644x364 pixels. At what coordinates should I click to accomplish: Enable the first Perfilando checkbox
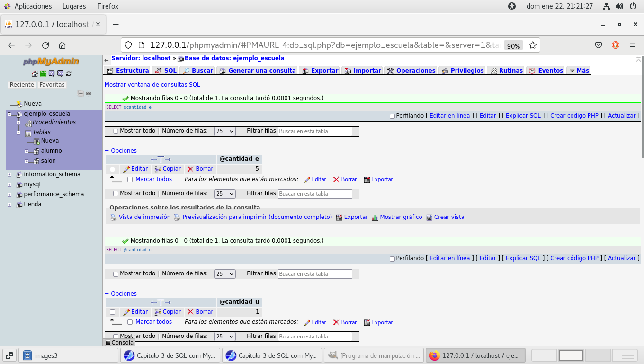(x=392, y=116)
